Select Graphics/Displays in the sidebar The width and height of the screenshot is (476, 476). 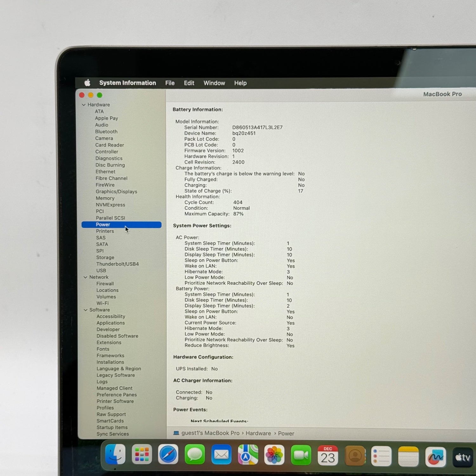click(x=116, y=192)
